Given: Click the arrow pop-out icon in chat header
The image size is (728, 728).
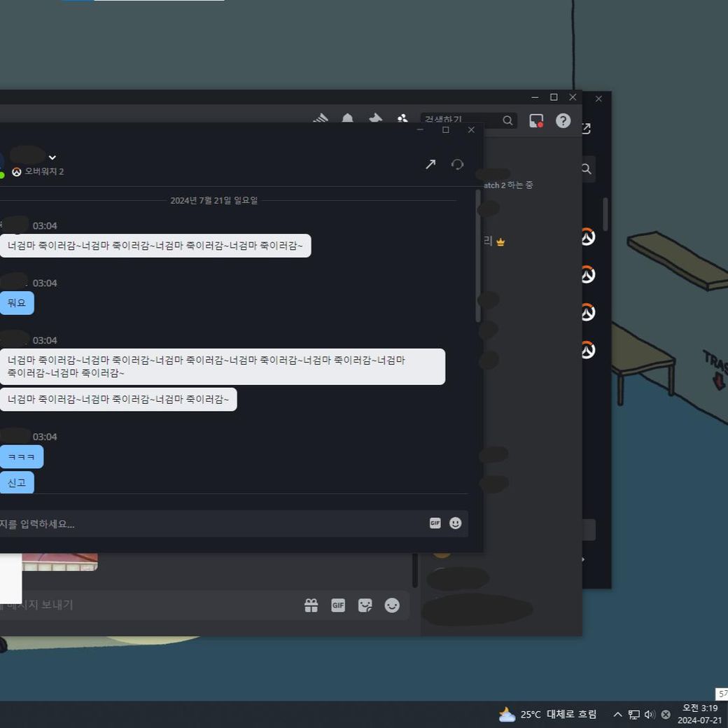Looking at the screenshot, I should pos(430,164).
